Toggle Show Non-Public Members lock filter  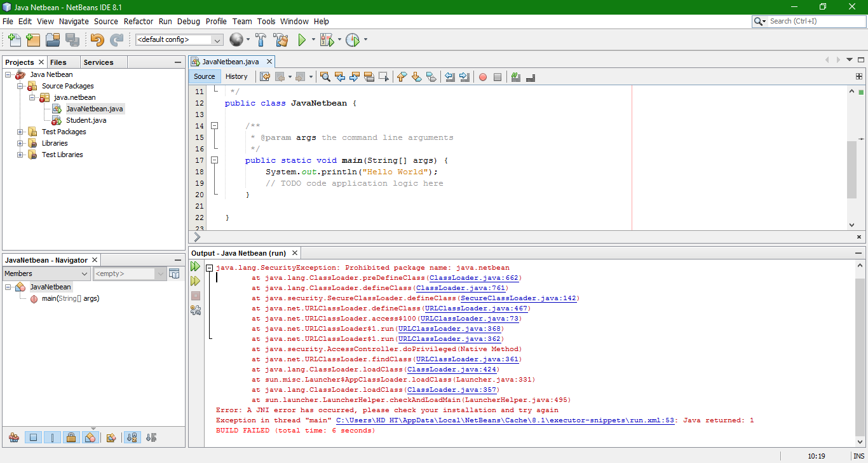coord(71,438)
